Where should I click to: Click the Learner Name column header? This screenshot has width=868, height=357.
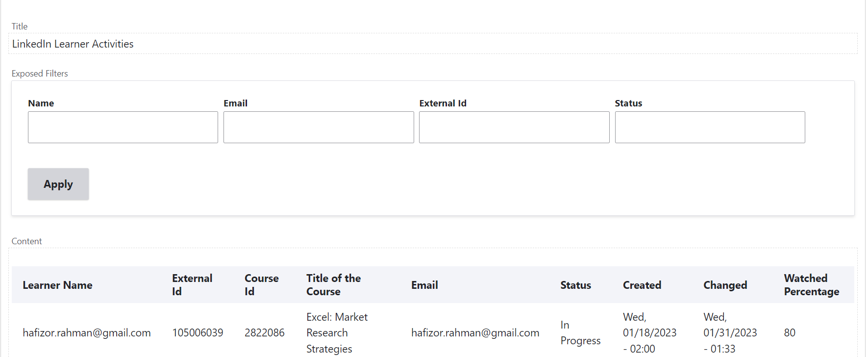coord(57,285)
